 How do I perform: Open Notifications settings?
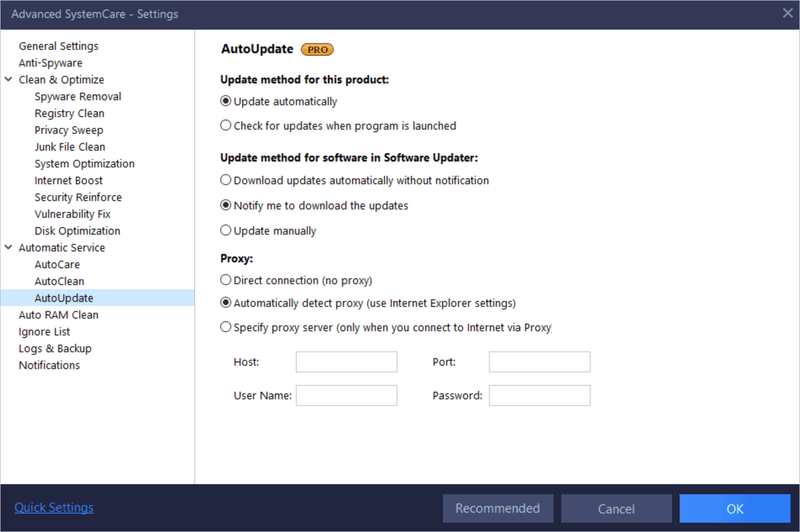click(49, 365)
